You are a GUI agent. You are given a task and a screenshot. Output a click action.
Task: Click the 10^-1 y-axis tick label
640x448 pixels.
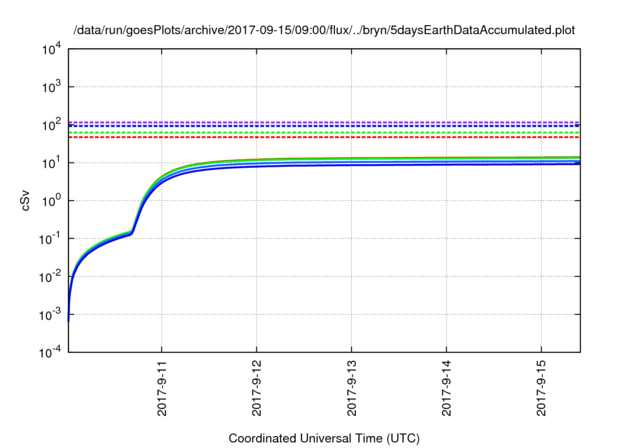point(50,238)
